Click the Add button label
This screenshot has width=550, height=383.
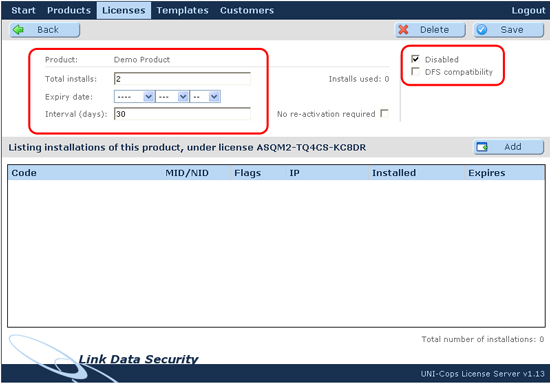[513, 147]
